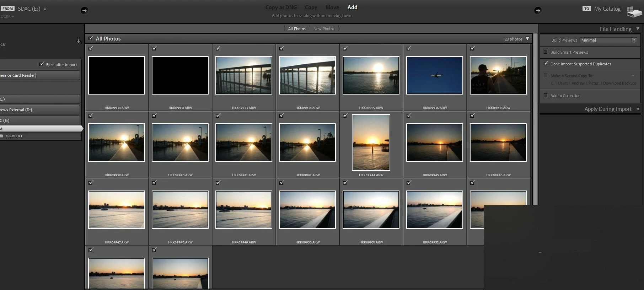This screenshot has height=290, width=644.
Task: Select thumbnail HKK09950.ARW
Action: (307, 210)
